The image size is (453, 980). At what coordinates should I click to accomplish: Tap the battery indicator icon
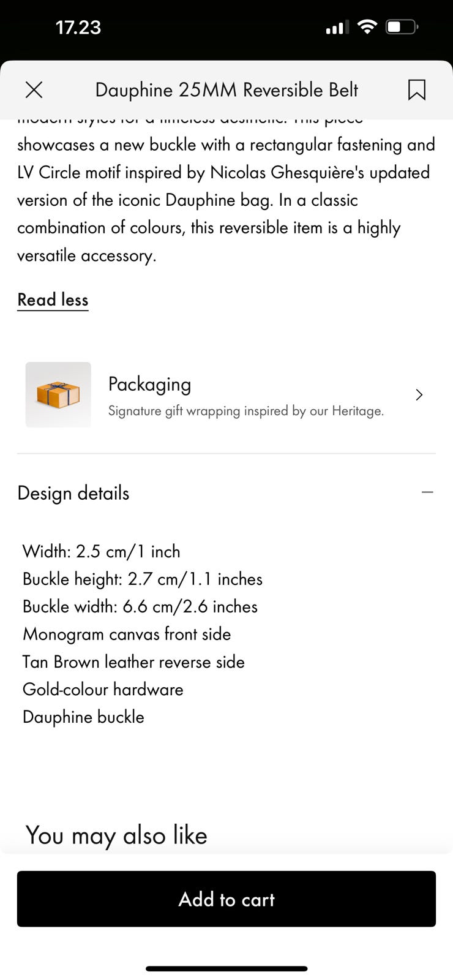pyautogui.click(x=402, y=27)
